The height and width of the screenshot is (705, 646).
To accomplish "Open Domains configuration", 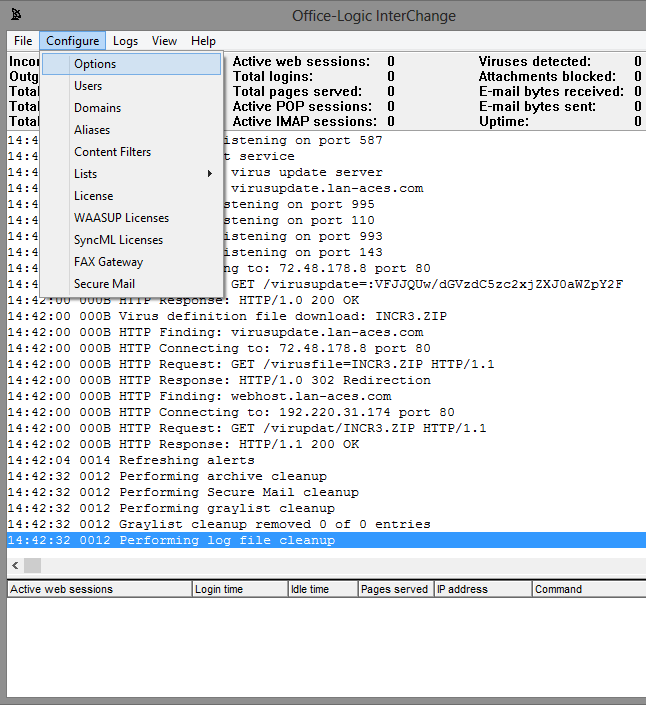I will click(x=132, y=108).
